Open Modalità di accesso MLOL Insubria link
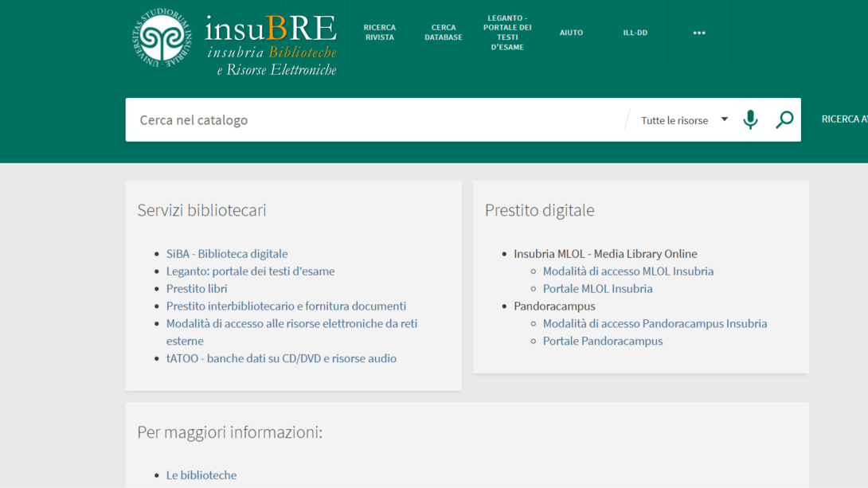This screenshot has height=488, width=868. (628, 271)
